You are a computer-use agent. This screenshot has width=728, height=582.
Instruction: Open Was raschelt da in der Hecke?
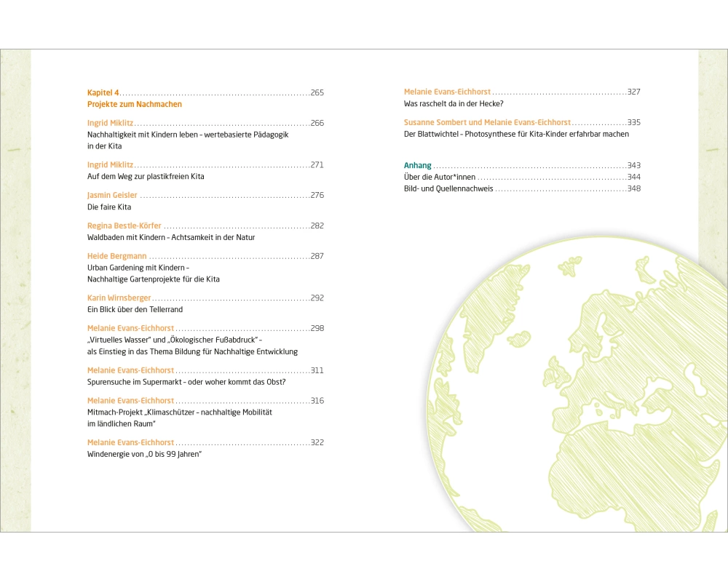448,104
